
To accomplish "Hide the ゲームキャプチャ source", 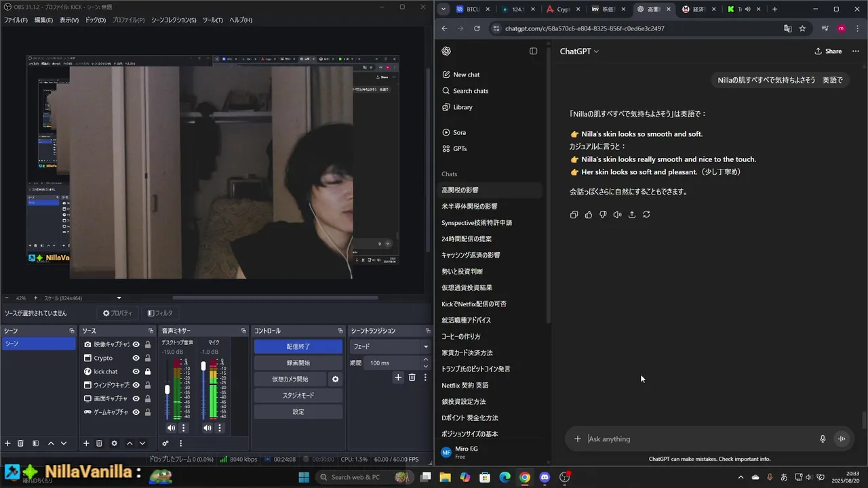I will click(x=136, y=412).
